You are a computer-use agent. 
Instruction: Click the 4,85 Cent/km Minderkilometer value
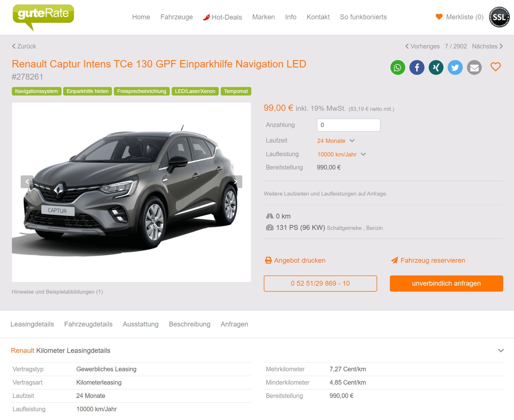[x=348, y=383]
